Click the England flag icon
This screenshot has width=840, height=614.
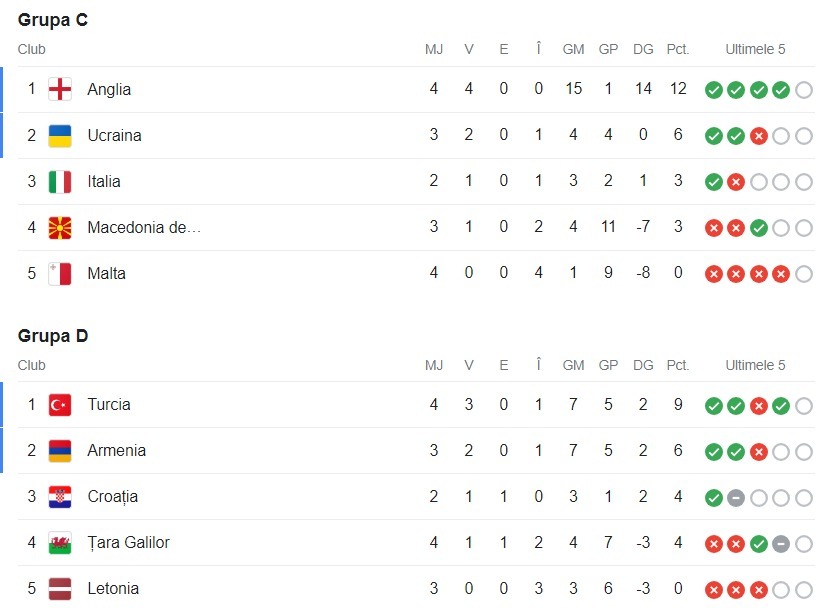click(x=60, y=89)
